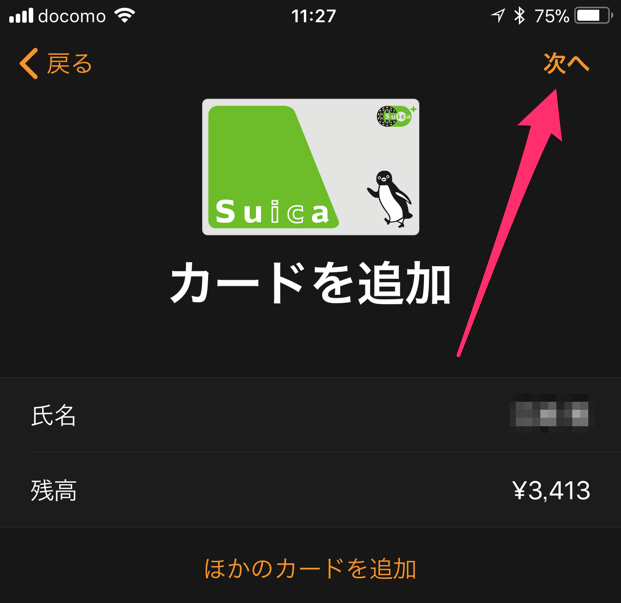This screenshot has height=603, width=621.
Task: Tap the small Suica logo badge on card
Action: coord(396,116)
